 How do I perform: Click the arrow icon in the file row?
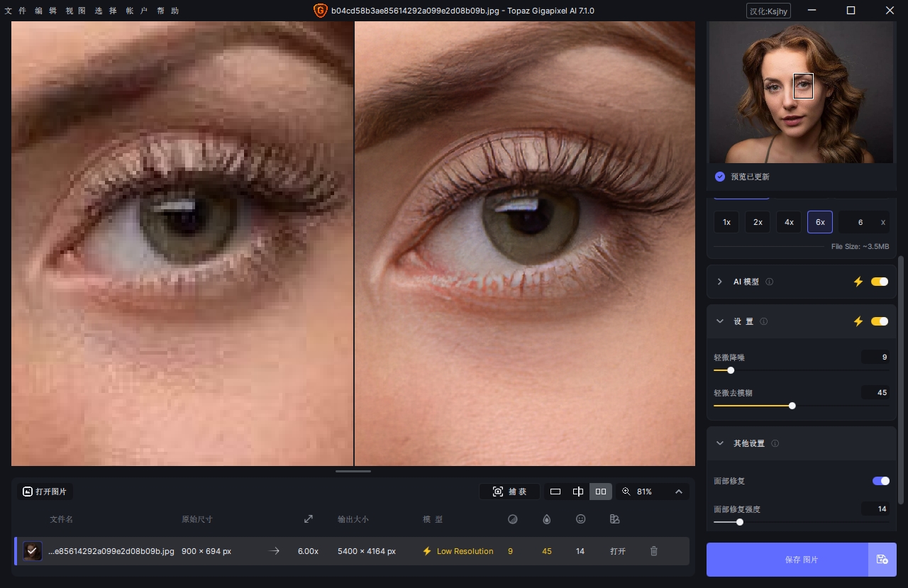pos(275,551)
